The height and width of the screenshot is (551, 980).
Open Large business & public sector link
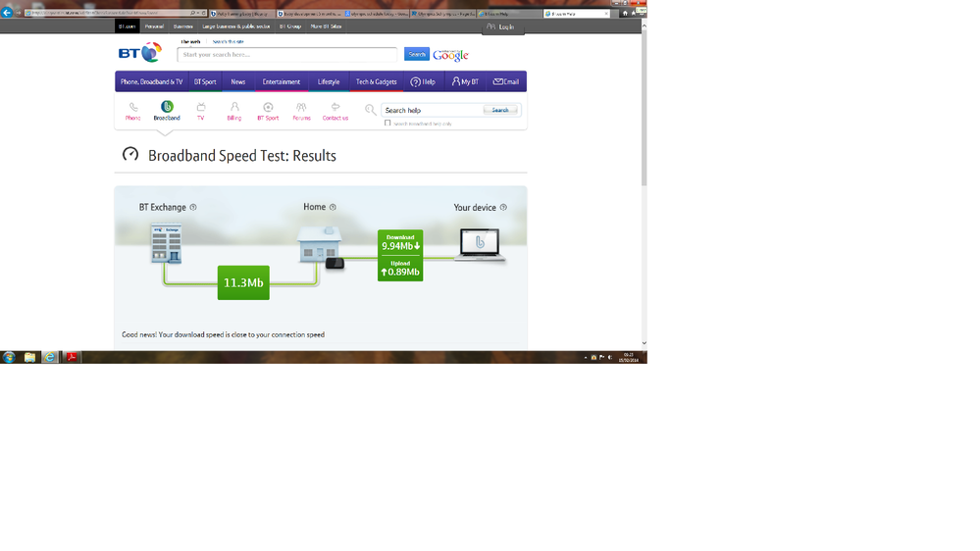click(236, 26)
